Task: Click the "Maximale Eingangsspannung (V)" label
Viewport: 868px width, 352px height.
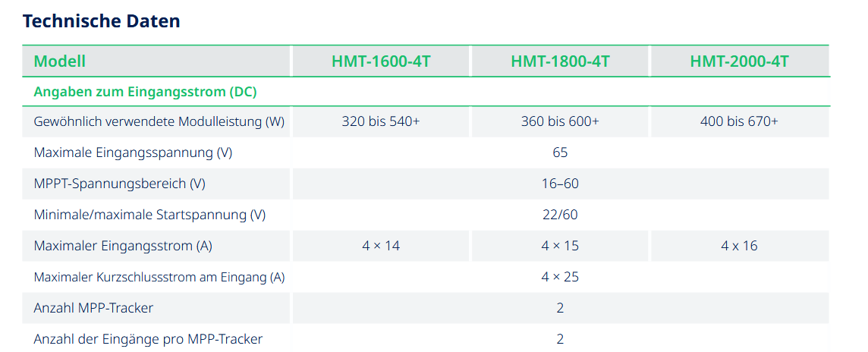Action: tap(133, 152)
